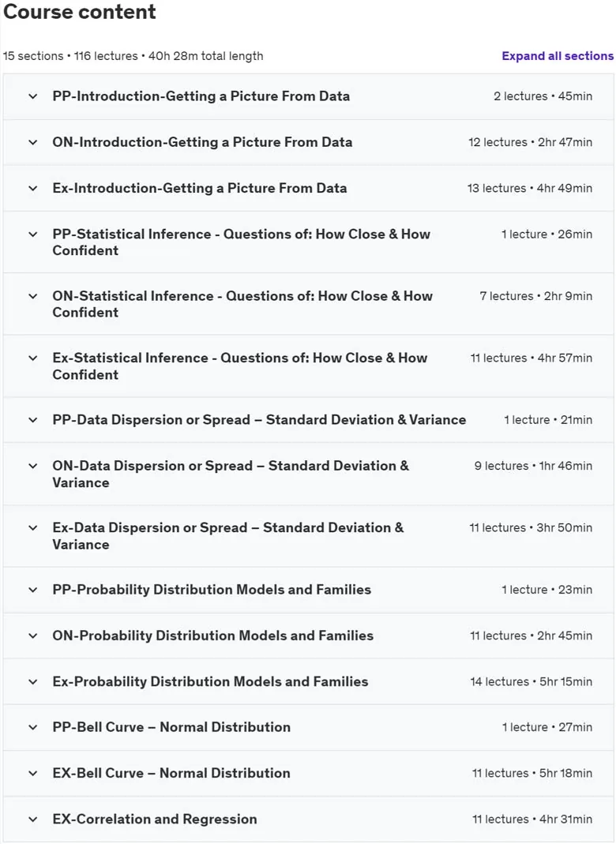616x844 pixels.
Task: Select Ex-Probability Distribution Models and Families title
Action: coord(210,681)
